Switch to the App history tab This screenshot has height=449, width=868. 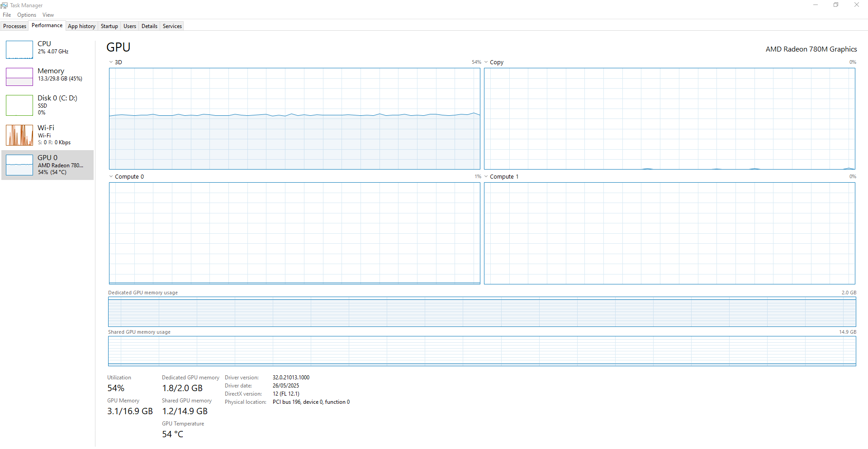point(81,26)
